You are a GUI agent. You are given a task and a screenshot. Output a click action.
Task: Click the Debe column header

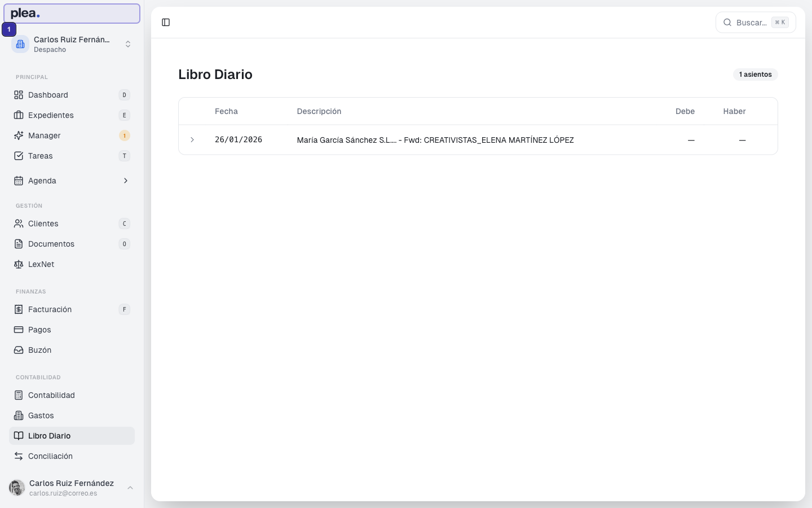[x=685, y=111]
